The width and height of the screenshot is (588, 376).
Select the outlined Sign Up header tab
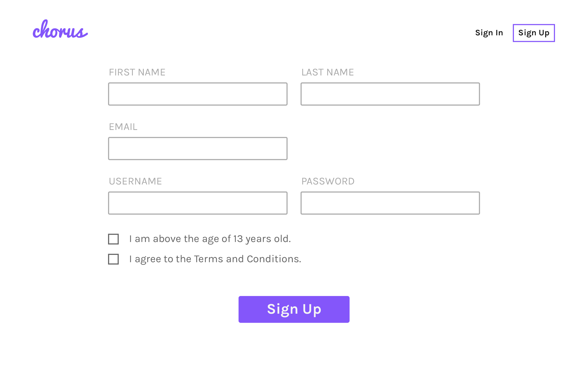534,33
